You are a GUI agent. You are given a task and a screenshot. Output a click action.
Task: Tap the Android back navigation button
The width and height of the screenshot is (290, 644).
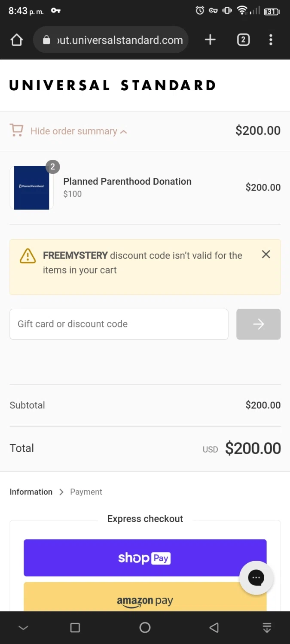214,628
